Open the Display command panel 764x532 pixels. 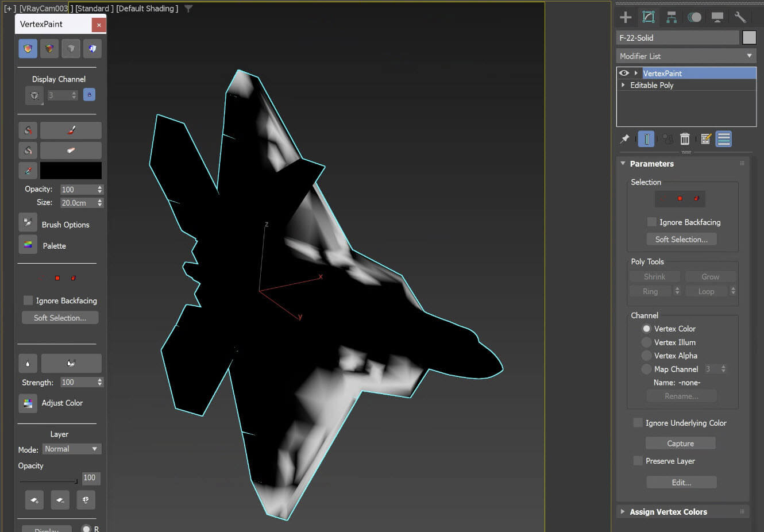pyautogui.click(x=717, y=17)
